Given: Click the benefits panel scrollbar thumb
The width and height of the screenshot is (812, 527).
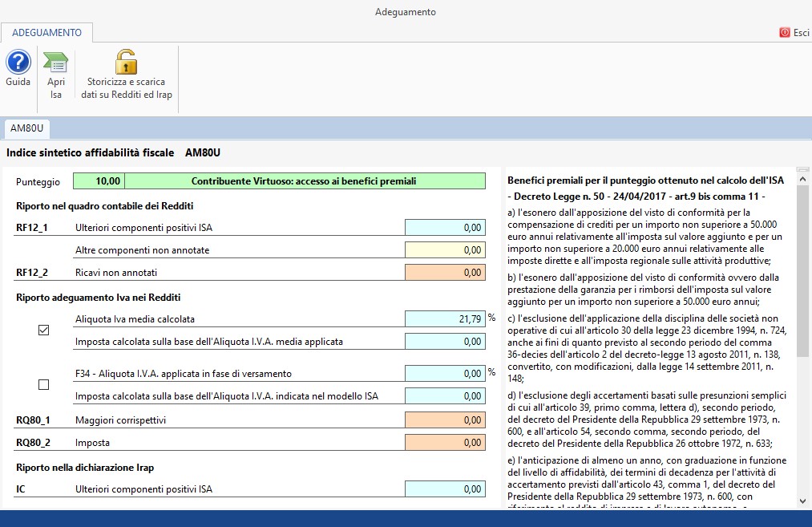Looking at the screenshot, I should 802,272.
